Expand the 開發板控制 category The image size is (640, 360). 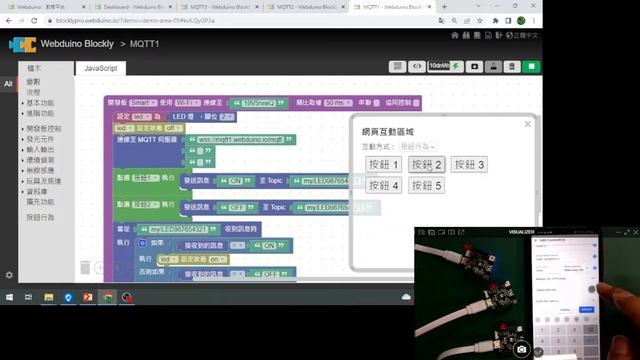tap(44, 129)
